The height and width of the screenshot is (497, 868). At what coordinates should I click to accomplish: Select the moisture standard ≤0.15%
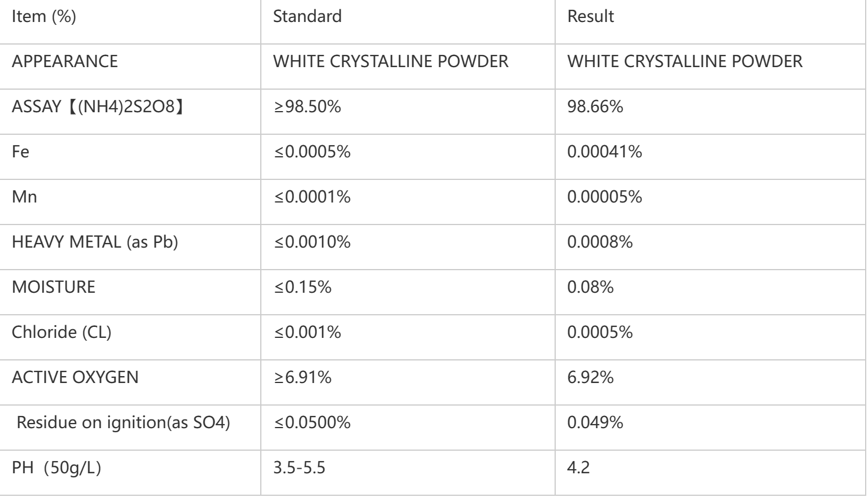point(302,287)
